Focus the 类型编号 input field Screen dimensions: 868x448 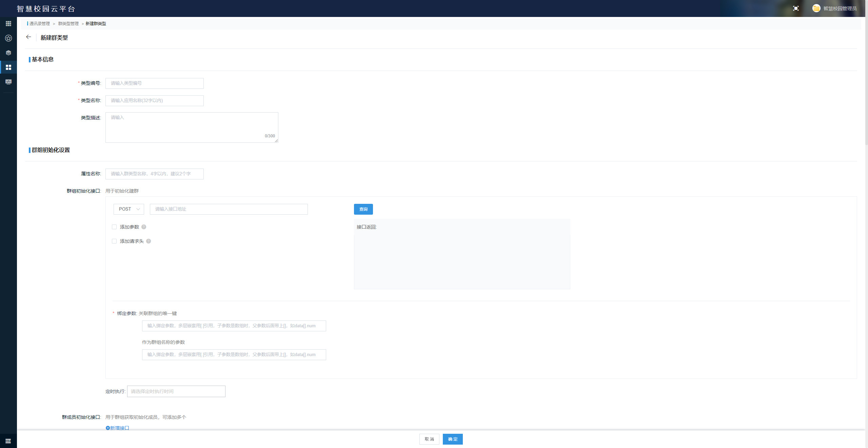coord(155,83)
